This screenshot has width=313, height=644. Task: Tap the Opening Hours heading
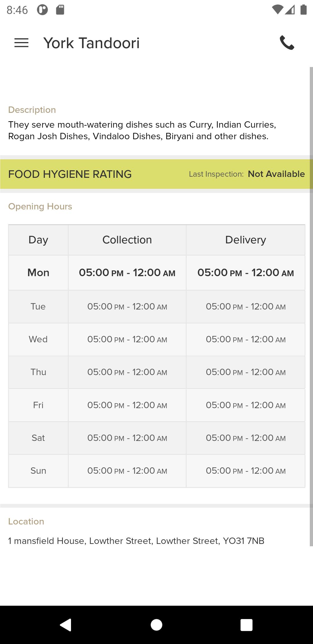pos(40,206)
